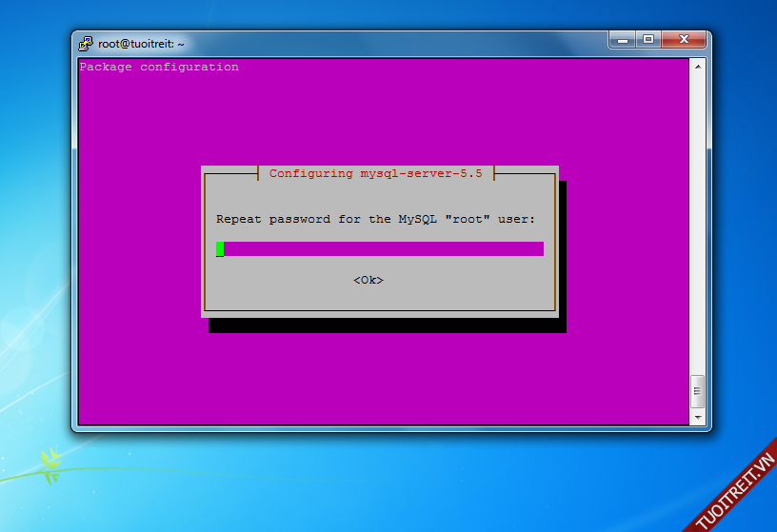Click the blue desktop area below the window
This screenshot has height=532, width=777.
[x=381, y=485]
